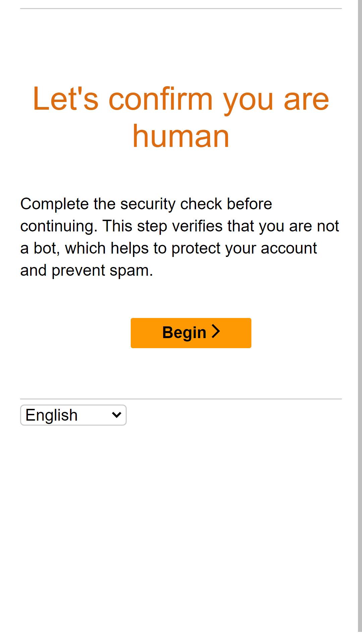This screenshot has width=362, height=644.
Task: Click the down arrow of language selector
Action: click(117, 415)
